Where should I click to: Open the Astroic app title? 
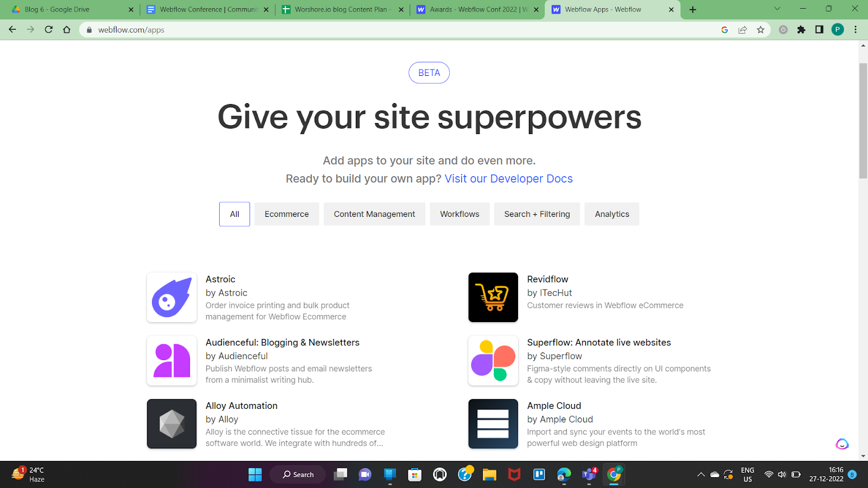220,279
